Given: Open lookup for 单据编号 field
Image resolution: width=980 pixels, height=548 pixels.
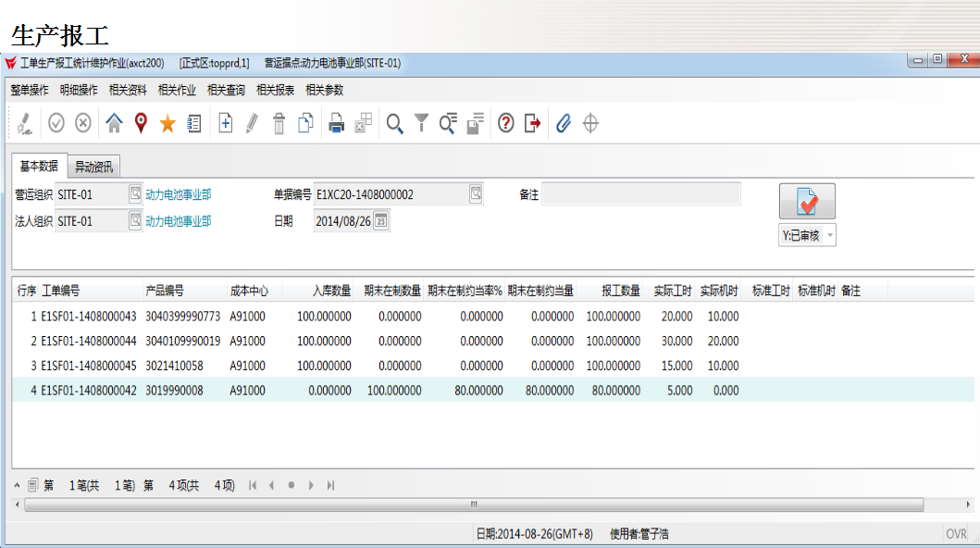Looking at the screenshot, I should tap(477, 193).
